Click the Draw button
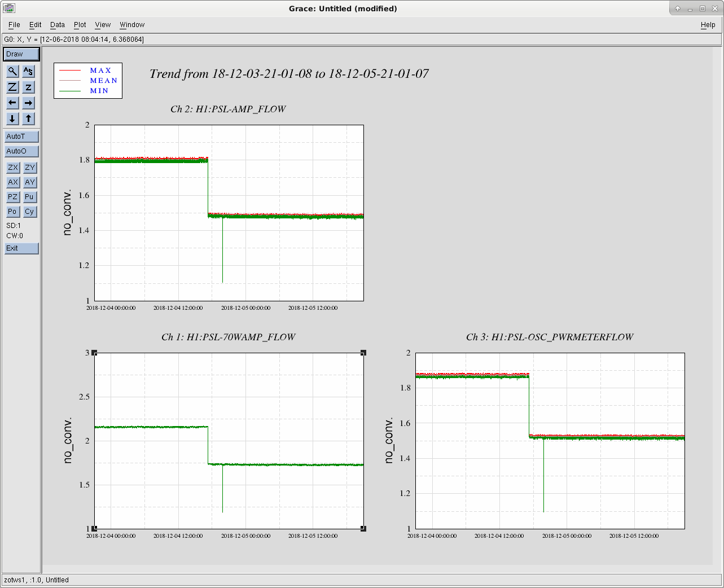724x588 pixels. 21,54
